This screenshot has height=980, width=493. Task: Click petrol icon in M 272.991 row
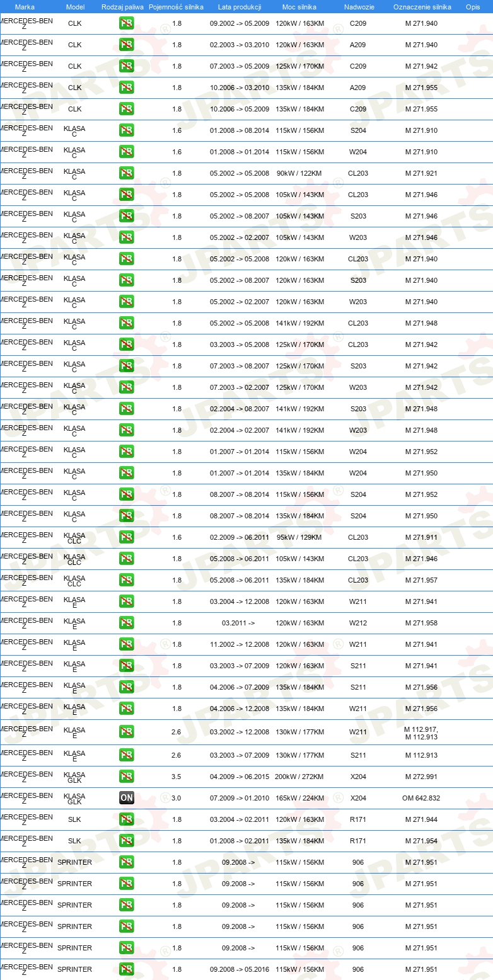[x=126, y=777]
